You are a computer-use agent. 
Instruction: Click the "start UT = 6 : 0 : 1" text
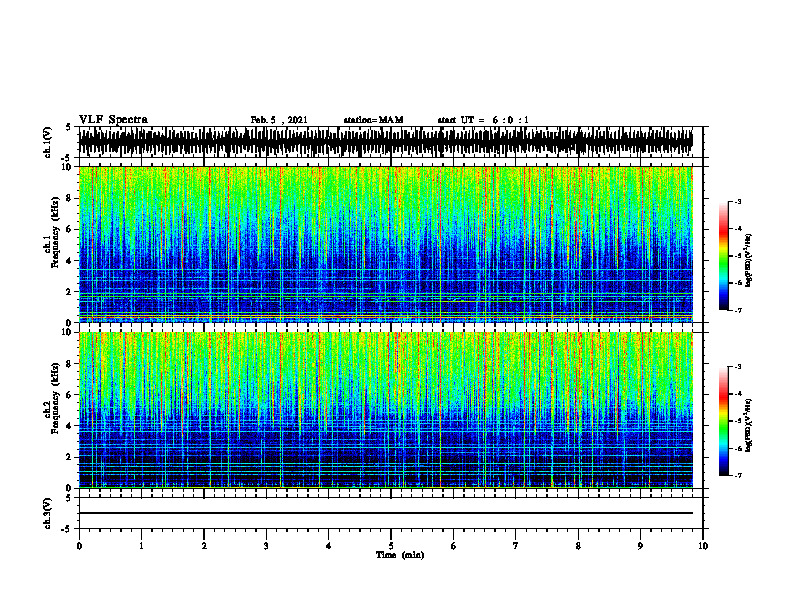pos(483,120)
